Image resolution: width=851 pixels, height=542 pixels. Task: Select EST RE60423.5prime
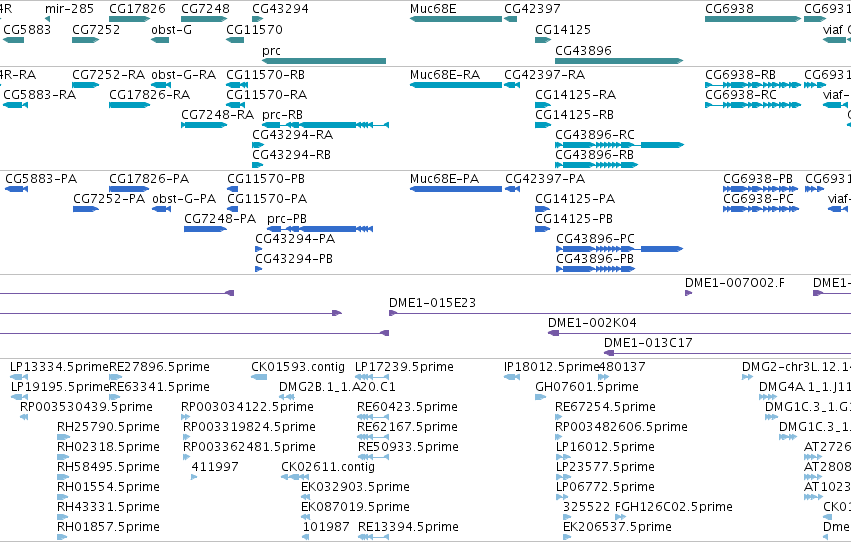click(x=408, y=407)
